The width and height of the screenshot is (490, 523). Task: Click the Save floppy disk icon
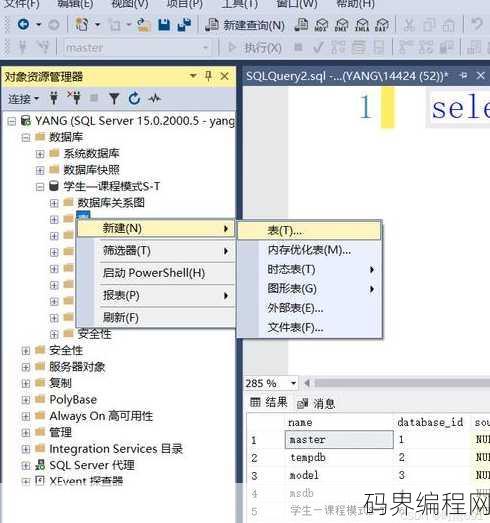(x=164, y=25)
